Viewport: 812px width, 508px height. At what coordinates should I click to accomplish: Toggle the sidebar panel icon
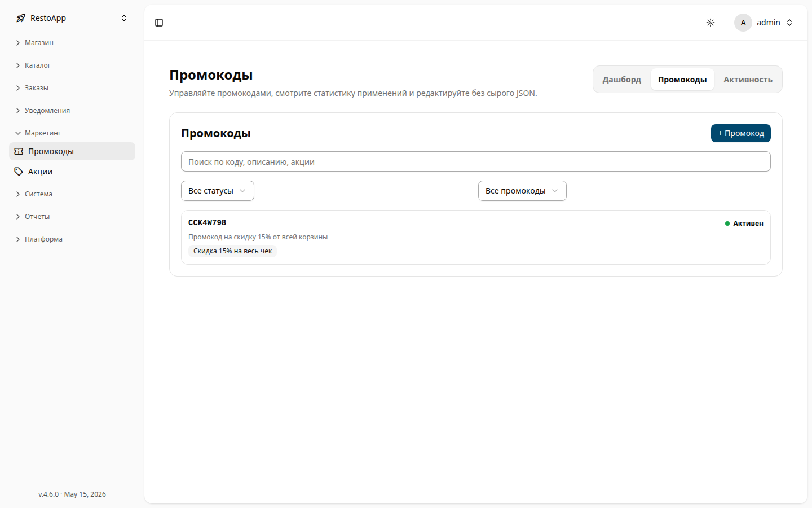pos(159,23)
